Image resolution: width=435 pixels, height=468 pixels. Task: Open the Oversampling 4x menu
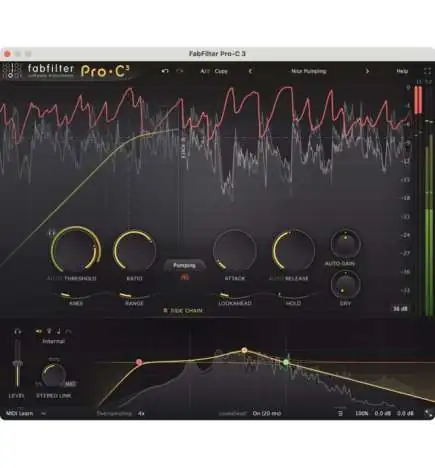tap(141, 413)
